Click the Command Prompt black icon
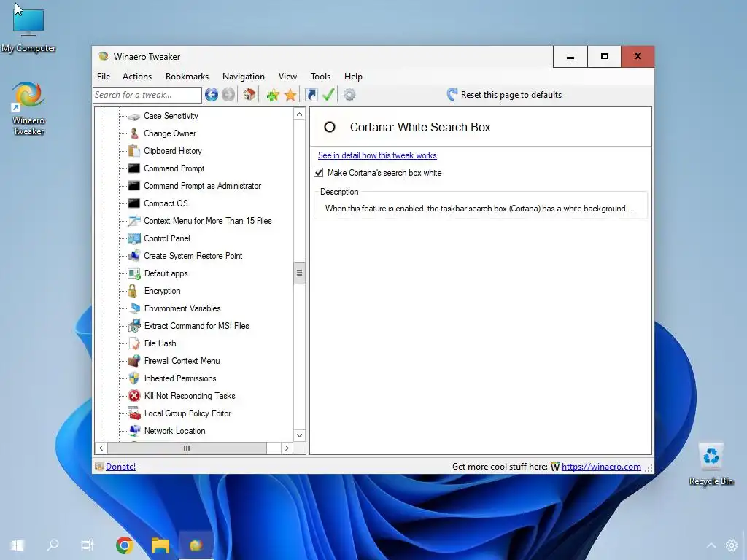 134,168
